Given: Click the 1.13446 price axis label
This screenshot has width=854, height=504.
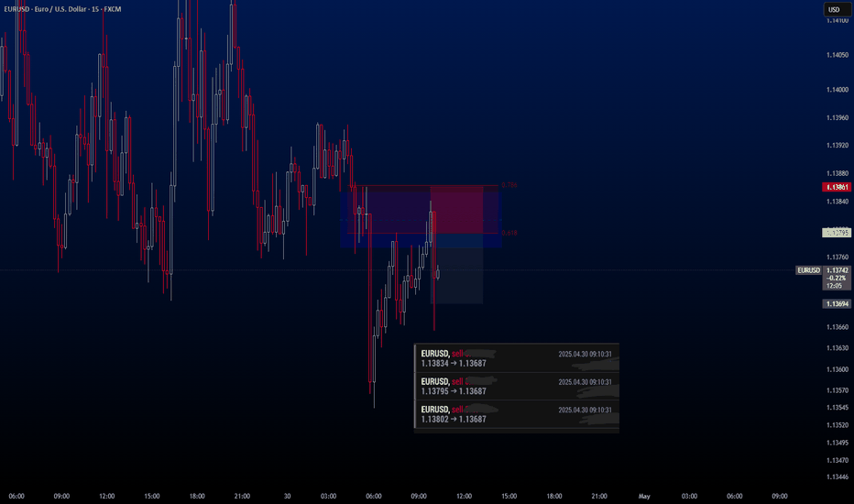Looking at the screenshot, I should (838, 477).
